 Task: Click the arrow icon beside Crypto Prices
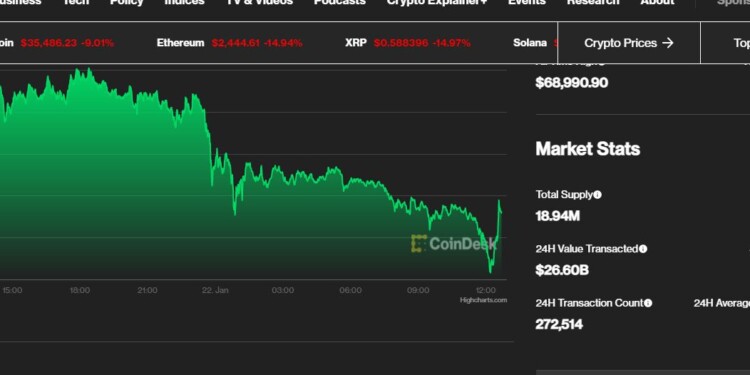[x=668, y=43]
